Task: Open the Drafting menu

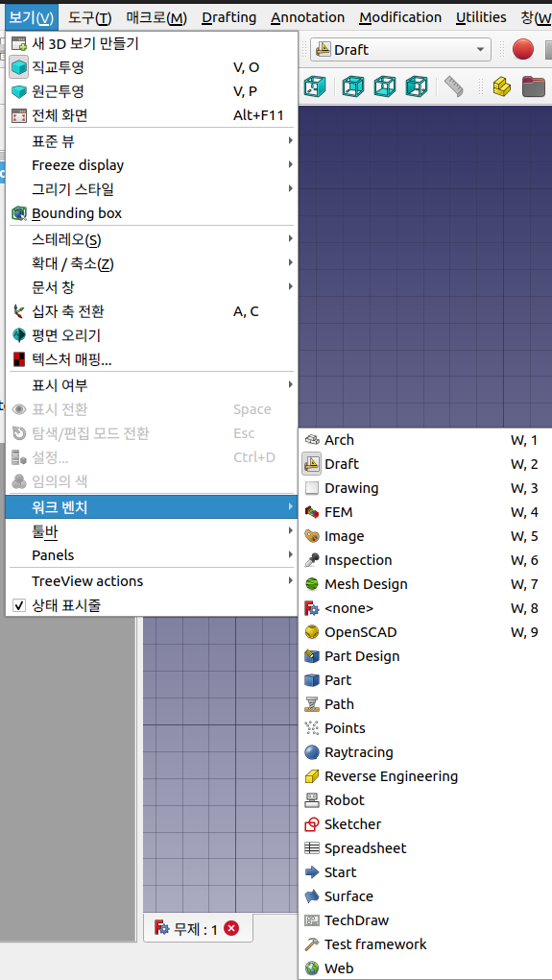Action: (x=229, y=17)
